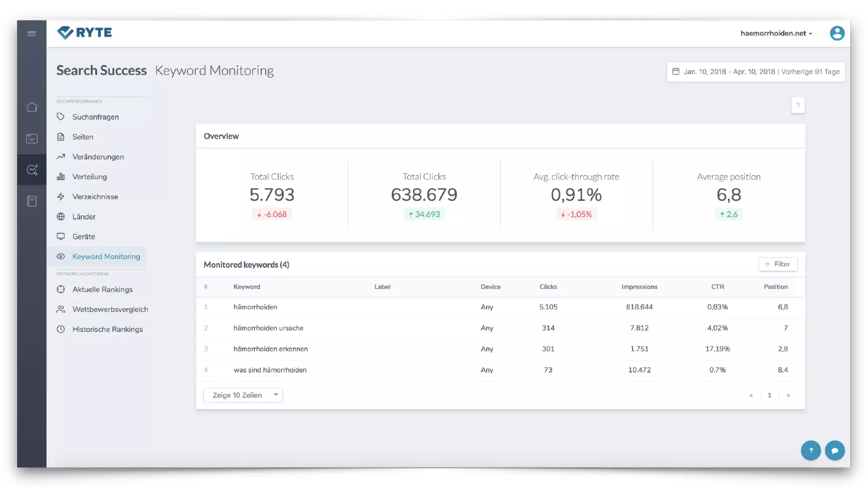Viewport: 868px width, 488px height.
Task: Open Suchanfragen in the side menu
Action: click(95, 117)
